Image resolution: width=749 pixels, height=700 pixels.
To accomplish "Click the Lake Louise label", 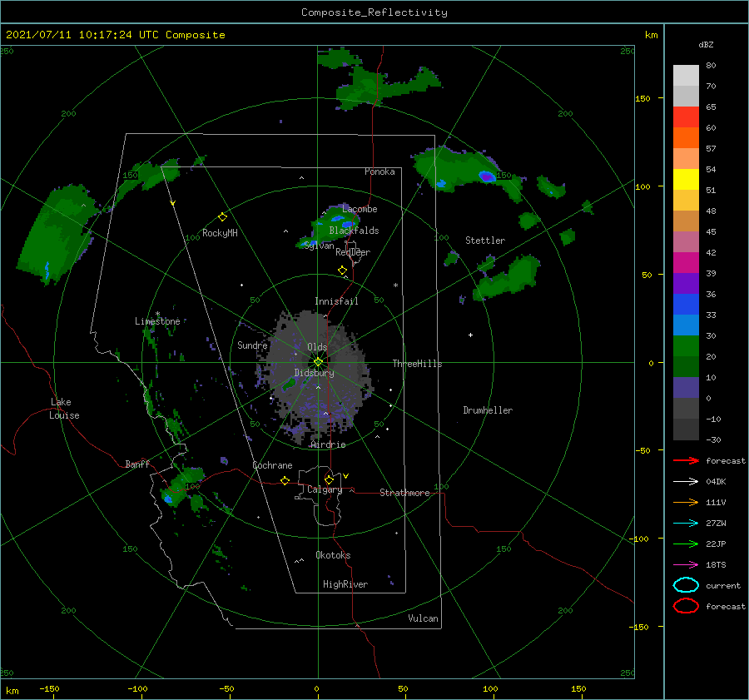I will tap(64, 409).
